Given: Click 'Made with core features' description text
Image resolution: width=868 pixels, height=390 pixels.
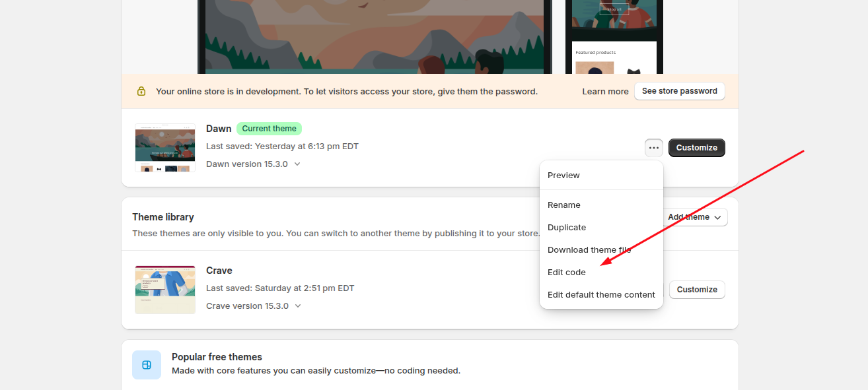Looking at the screenshot, I should (x=316, y=371).
